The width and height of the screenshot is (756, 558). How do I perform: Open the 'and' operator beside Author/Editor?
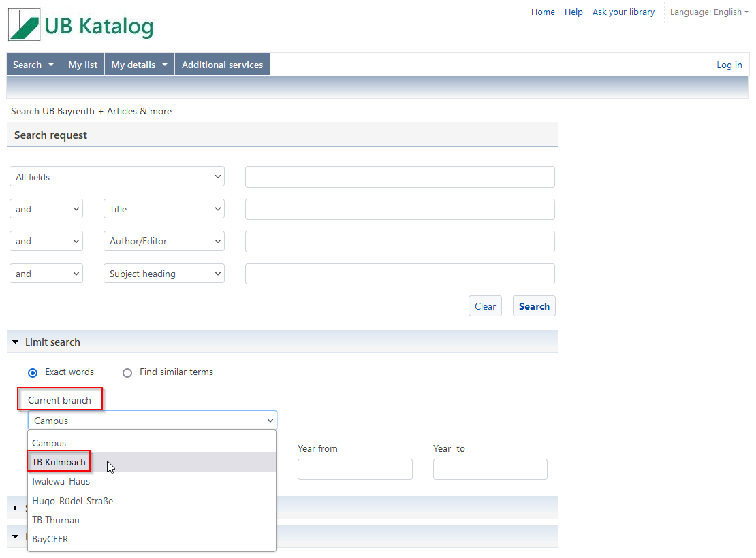(x=46, y=242)
